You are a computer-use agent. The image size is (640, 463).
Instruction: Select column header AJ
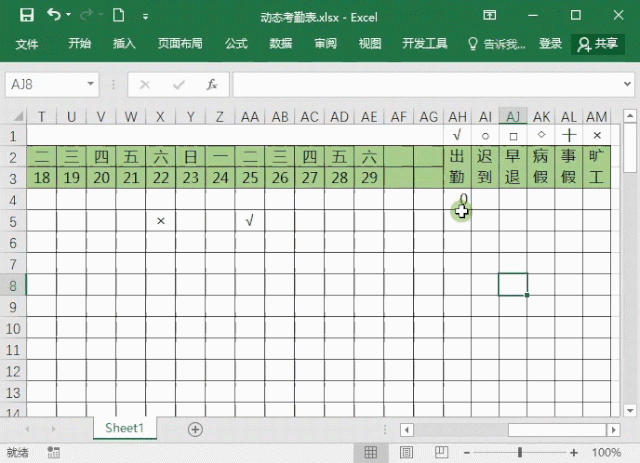pyautogui.click(x=513, y=117)
